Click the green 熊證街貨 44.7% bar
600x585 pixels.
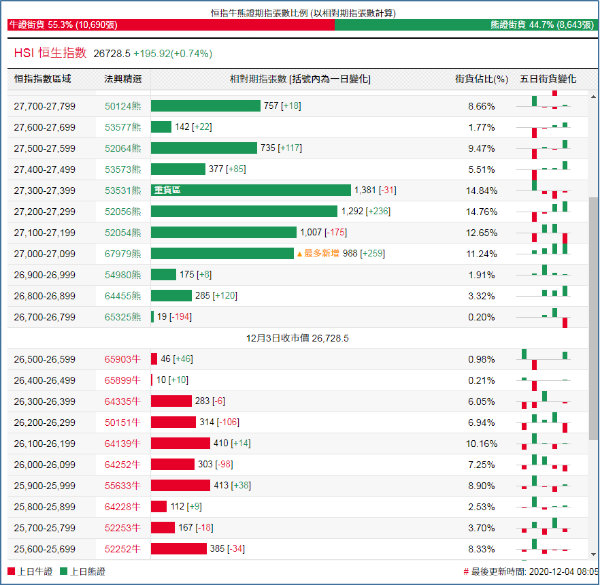pos(466,25)
